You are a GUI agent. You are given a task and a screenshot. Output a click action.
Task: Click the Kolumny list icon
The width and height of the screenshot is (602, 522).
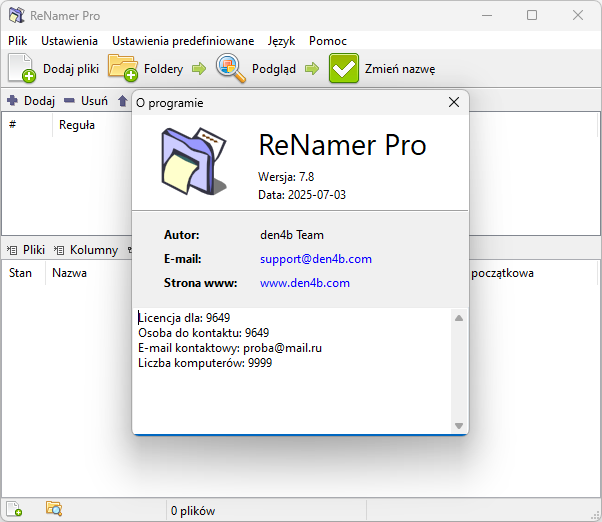59,250
